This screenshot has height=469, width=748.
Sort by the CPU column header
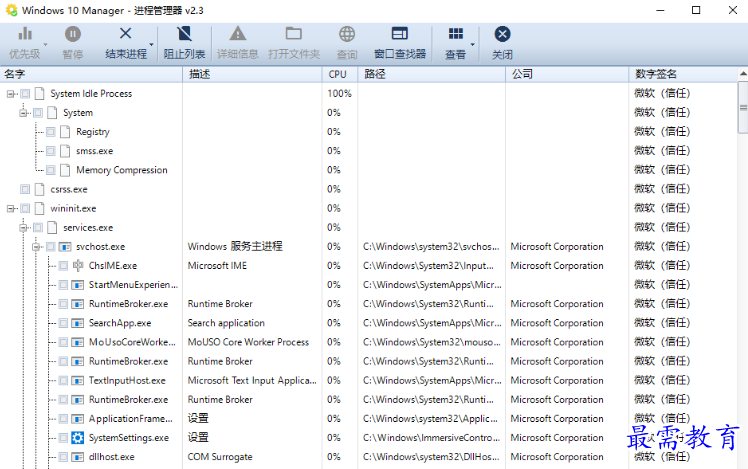[340, 74]
